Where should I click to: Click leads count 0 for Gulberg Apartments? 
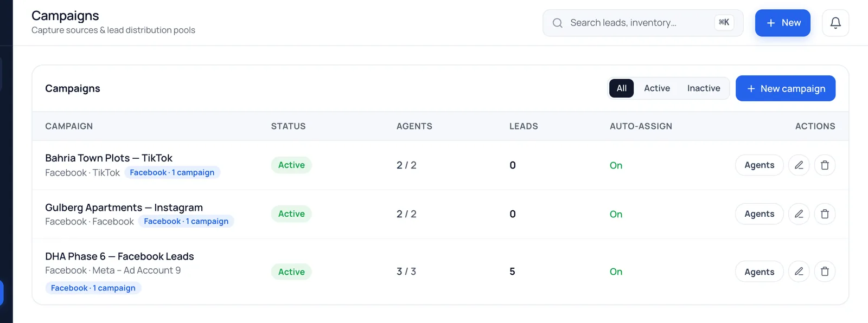coord(513,214)
